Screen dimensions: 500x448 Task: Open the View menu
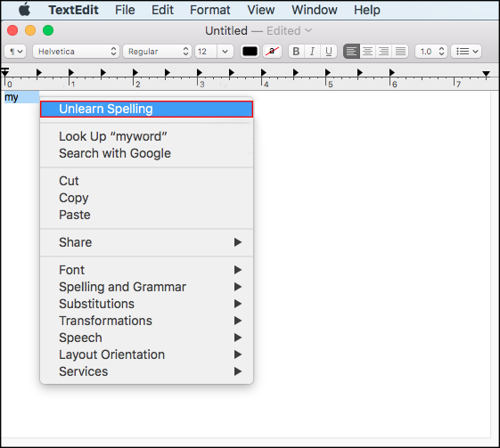261,10
